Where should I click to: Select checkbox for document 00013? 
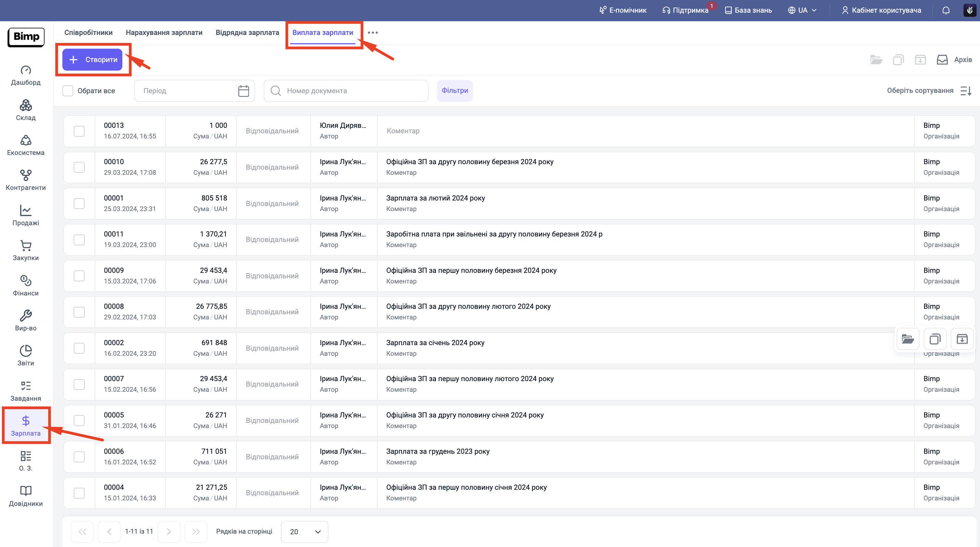tap(79, 131)
